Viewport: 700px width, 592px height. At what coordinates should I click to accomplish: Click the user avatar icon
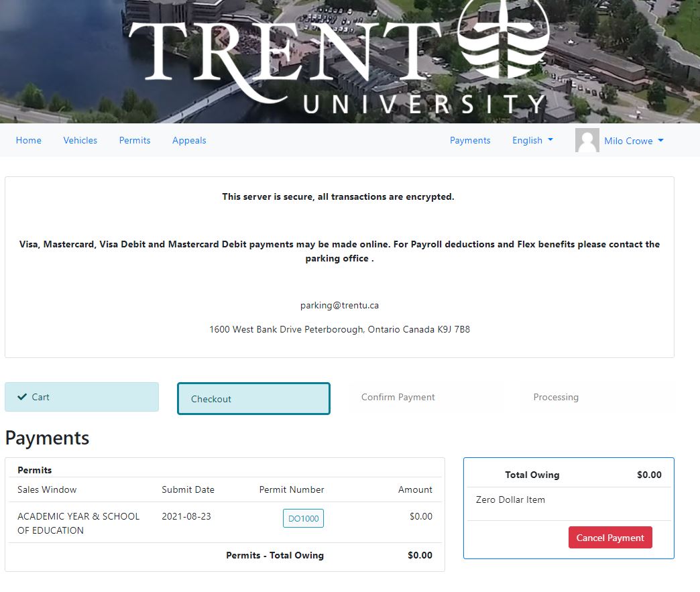(x=587, y=141)
